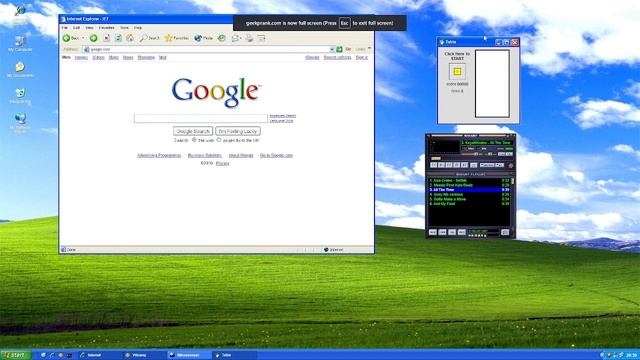Open the Mail link on Google page
Viewport: 640px width, 360px height.
point(162,58)
